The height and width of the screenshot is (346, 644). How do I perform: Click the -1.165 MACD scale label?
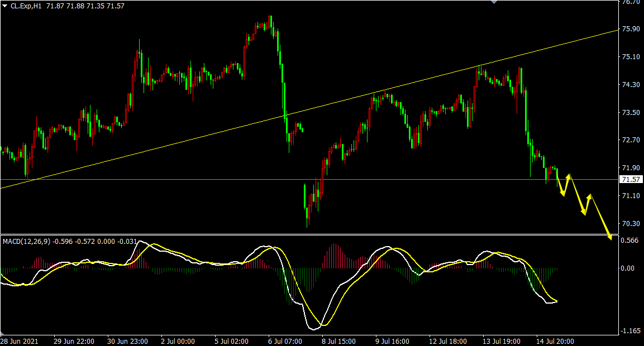629,331
